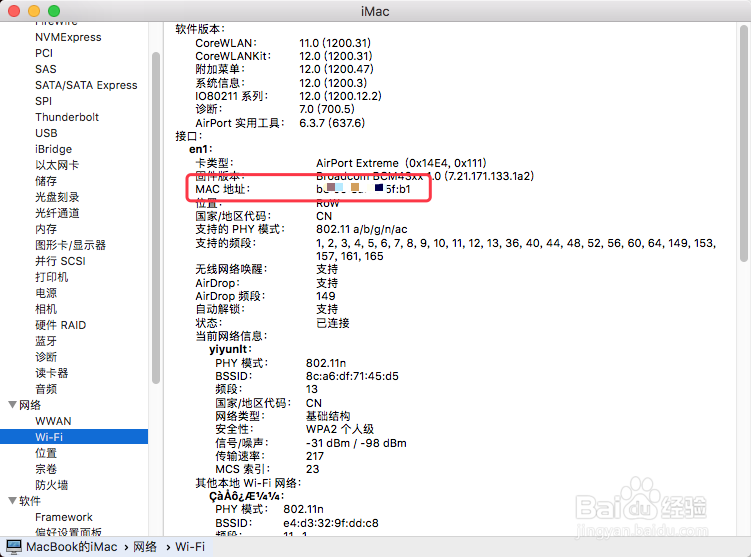Click the main content vertical scrollbar
751x557 pixels.
pos(743,144)
